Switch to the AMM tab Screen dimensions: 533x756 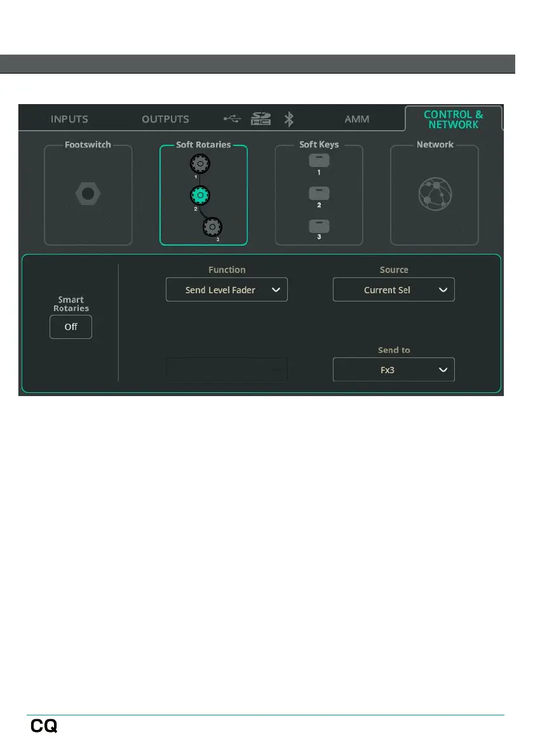click(357, 119)
